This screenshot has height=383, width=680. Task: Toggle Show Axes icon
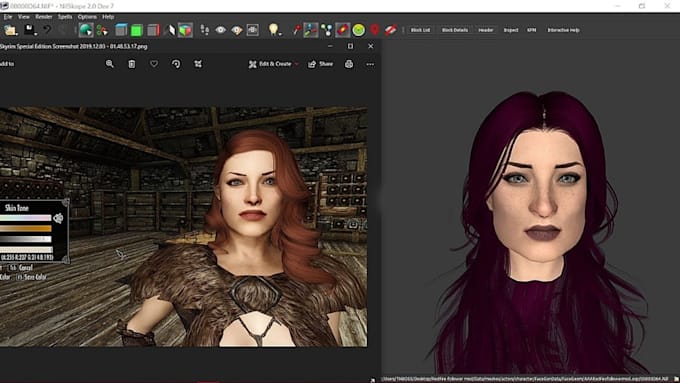tap(311, 30)
